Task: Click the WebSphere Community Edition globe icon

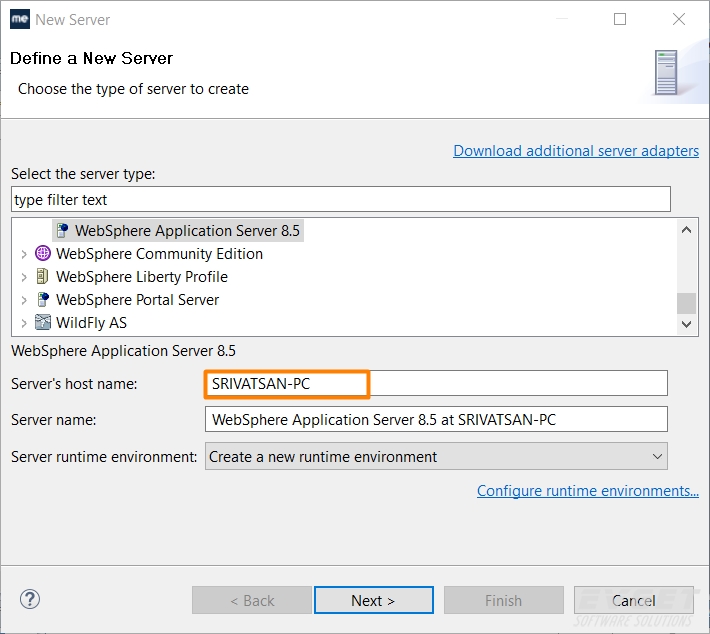Action: tap(43, 254)
